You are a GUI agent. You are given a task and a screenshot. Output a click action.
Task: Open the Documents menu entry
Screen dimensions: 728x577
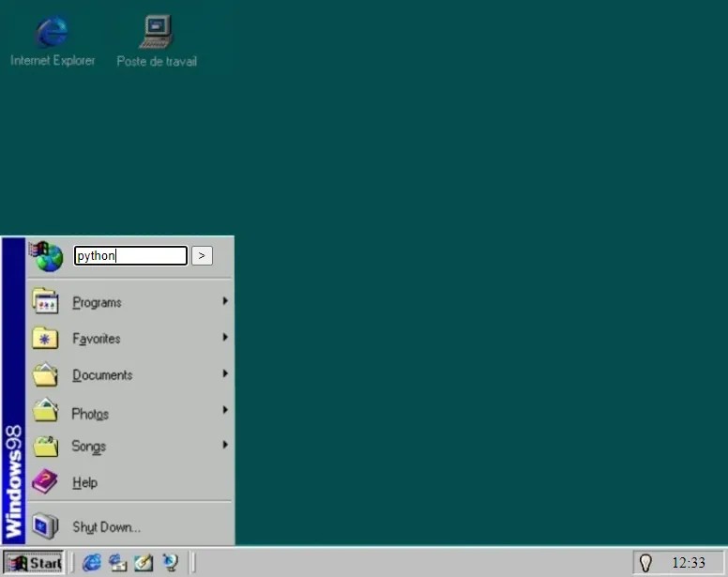click(130, 374)
